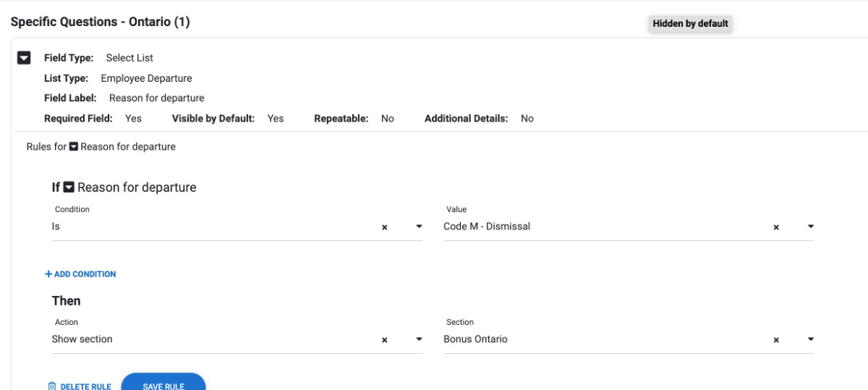The height and width of the screenshot is (390, 868).
Task: Click the 'Specific Questions - Ontario (1)' heading
Action: point(101,22)
